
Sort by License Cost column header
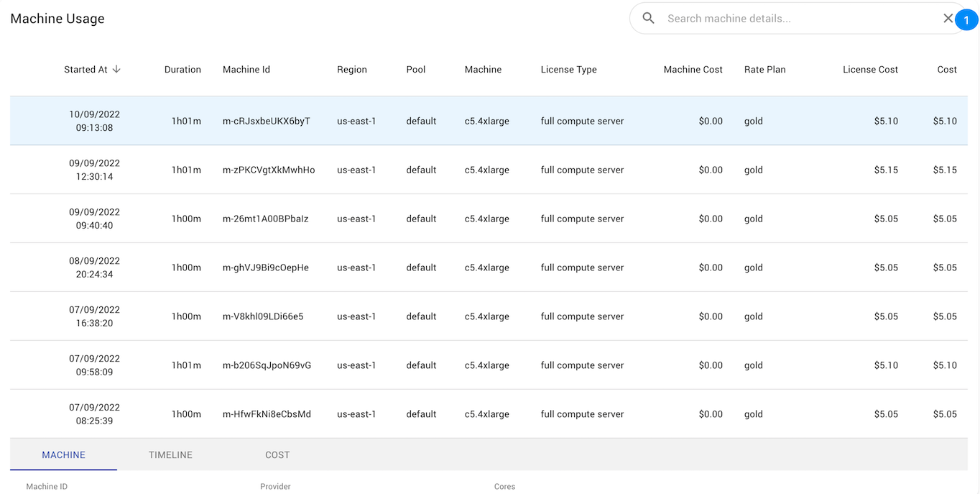pos(871,70)
